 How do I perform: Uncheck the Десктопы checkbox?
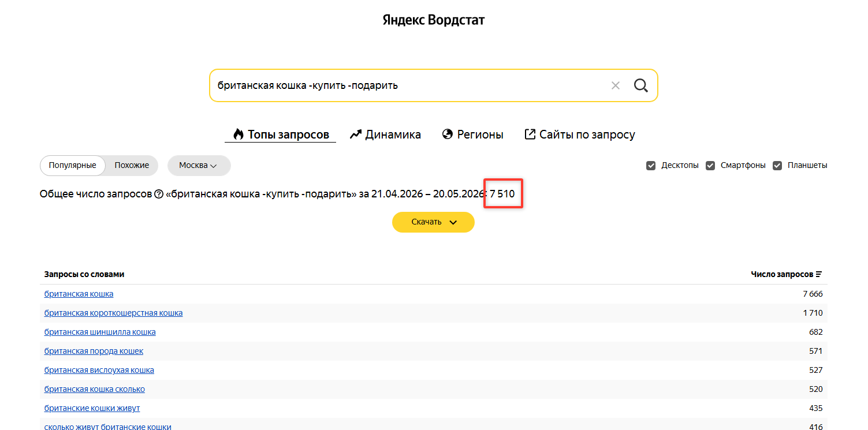click(651, 165)
